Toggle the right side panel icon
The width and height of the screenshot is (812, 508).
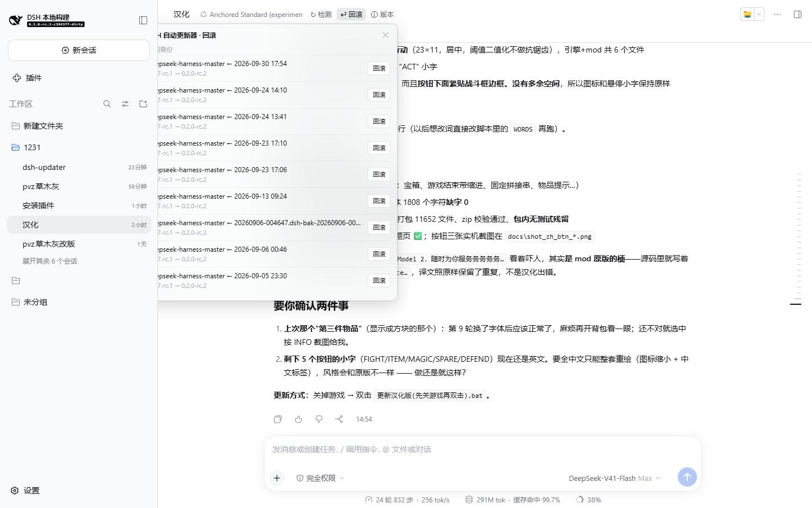click(797, 15)
